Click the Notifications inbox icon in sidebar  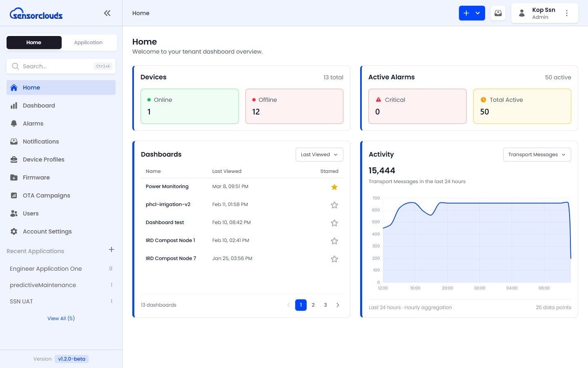click(13, 141)
